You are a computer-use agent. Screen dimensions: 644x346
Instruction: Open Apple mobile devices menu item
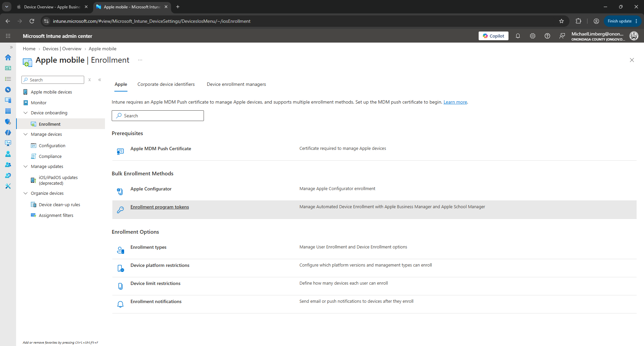point(51,92)
